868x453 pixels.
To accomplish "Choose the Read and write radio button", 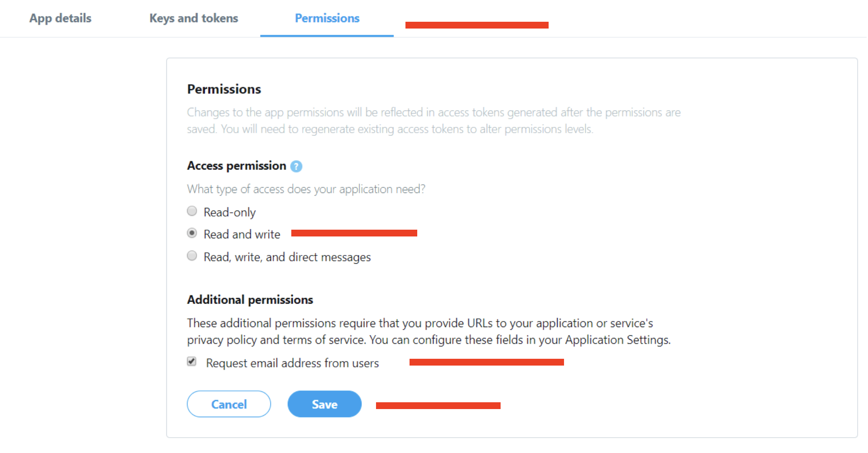I will click(192, 233).
